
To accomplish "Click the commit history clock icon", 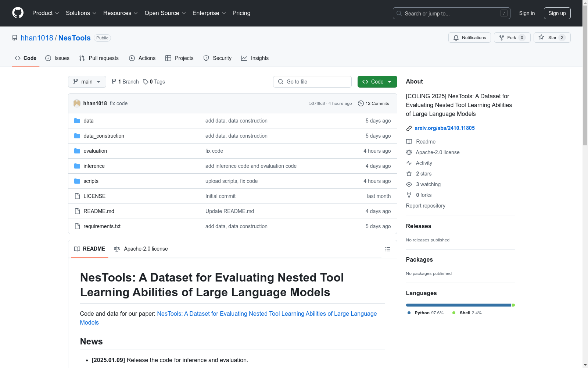I will (361, 103).
